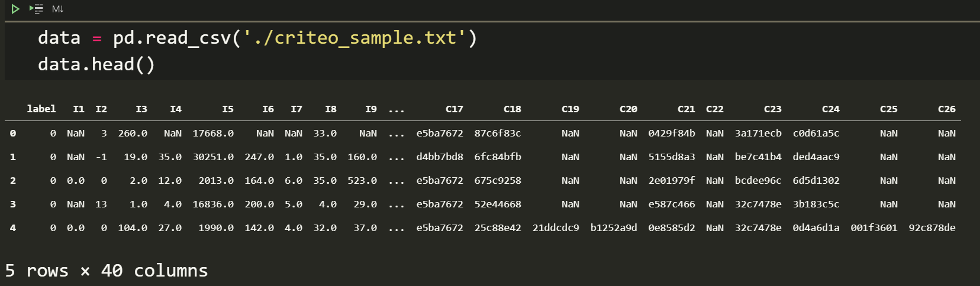Click row index 3 in the dataframe
980x286 pixels.
pyautogui.click(x=13, y=204)
